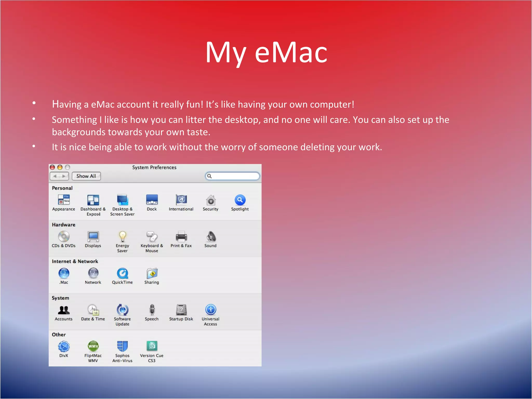Open Universal Access preferences
The image size is (532, 399).
pyautogui.click(x=211, y=310)
